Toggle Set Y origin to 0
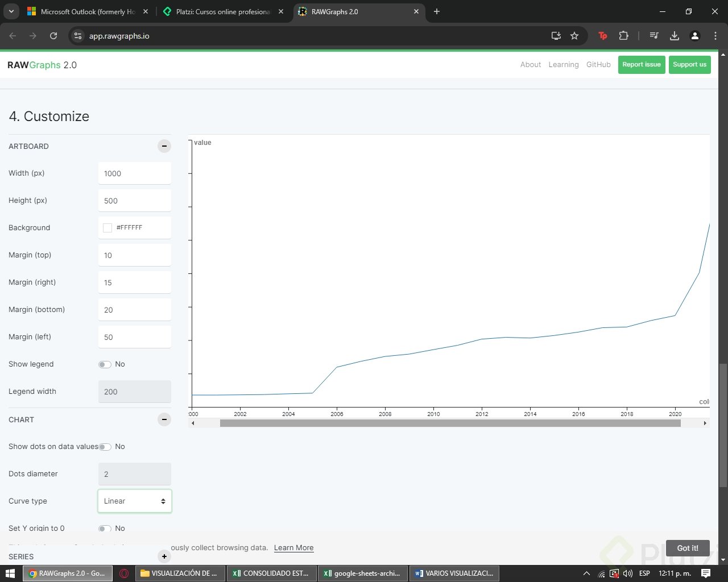Image resolution: width=728 pixels, height=582 pixels. [x=105, y=529]
